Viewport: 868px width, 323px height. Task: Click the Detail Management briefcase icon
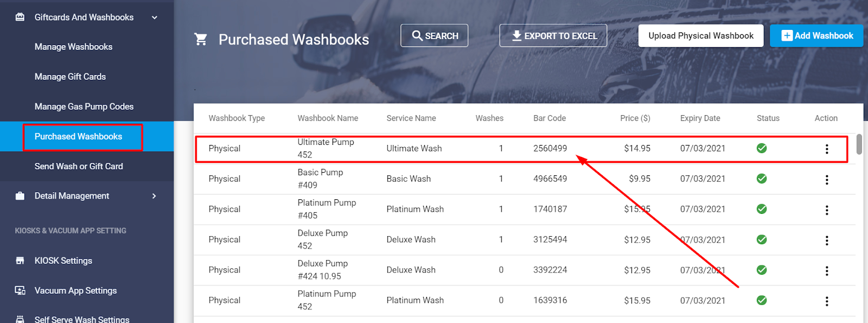point(20,196)
